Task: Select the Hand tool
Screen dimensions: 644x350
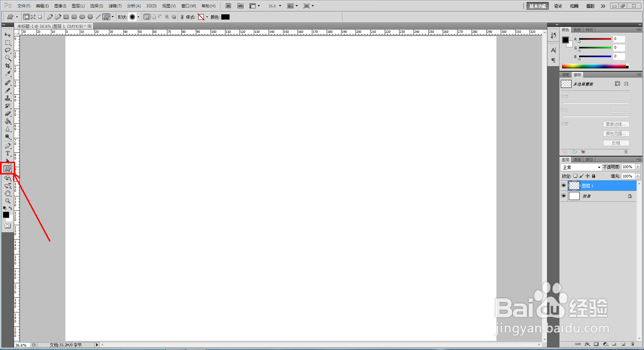Action: tap(8, 193)
